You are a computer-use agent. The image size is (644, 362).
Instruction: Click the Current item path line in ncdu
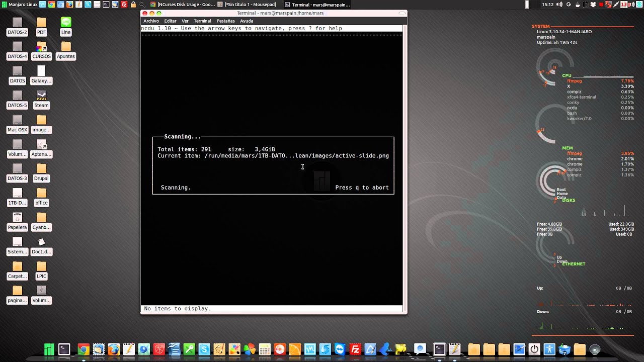click(273, 156)
